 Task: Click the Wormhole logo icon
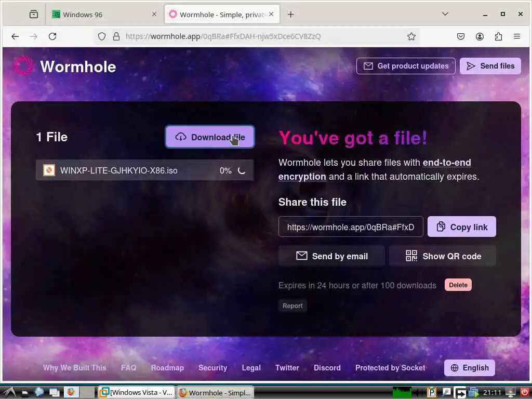pos(24,66)
